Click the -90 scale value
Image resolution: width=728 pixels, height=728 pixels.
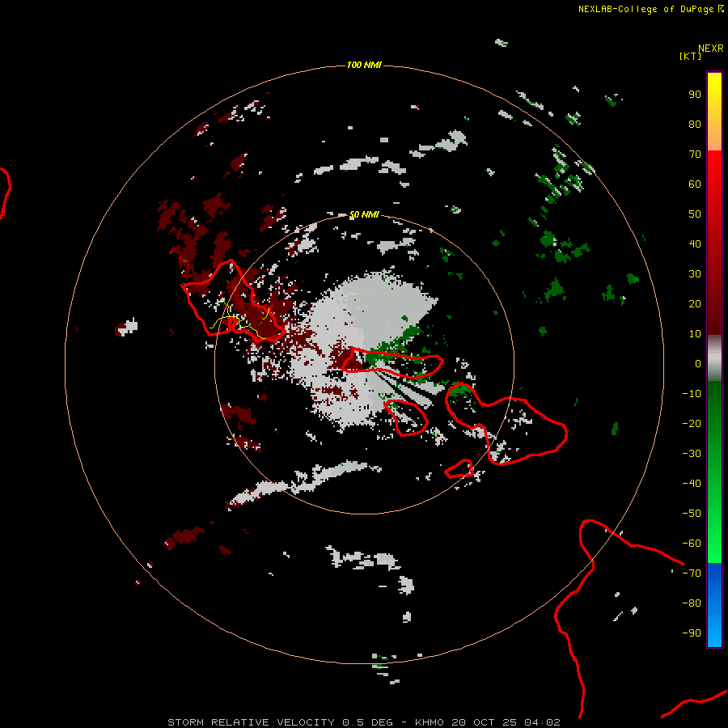pos(692,633)
